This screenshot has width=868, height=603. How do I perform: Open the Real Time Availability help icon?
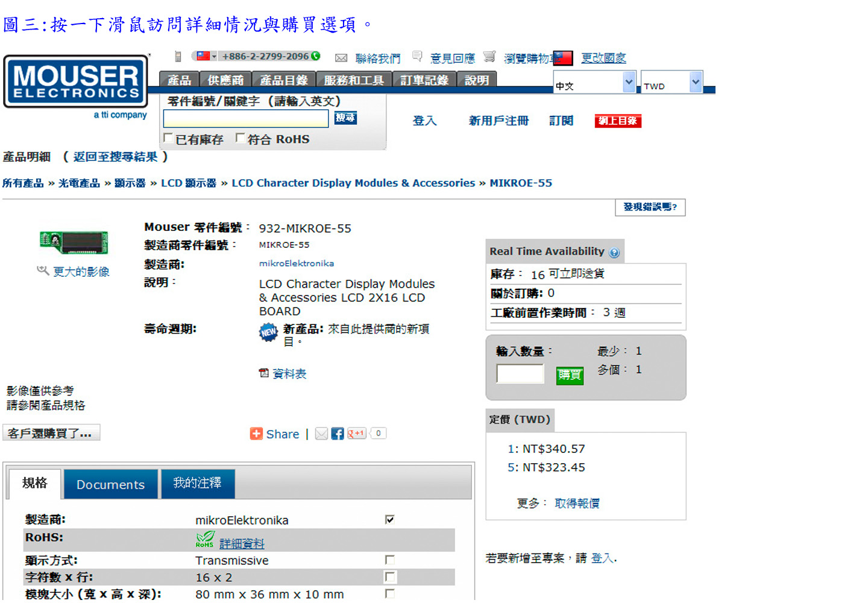[614, 253]
